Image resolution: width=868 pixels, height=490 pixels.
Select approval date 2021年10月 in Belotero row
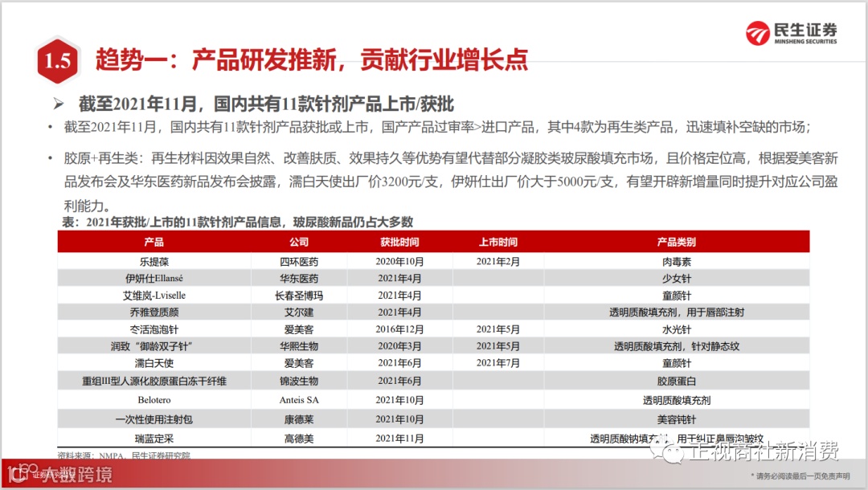(399, 400)
